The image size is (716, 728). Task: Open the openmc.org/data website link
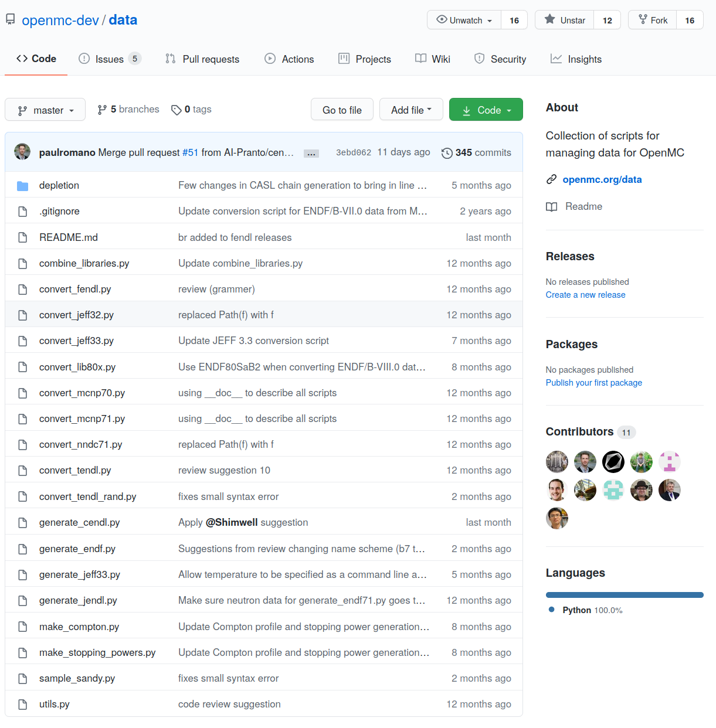602,179
